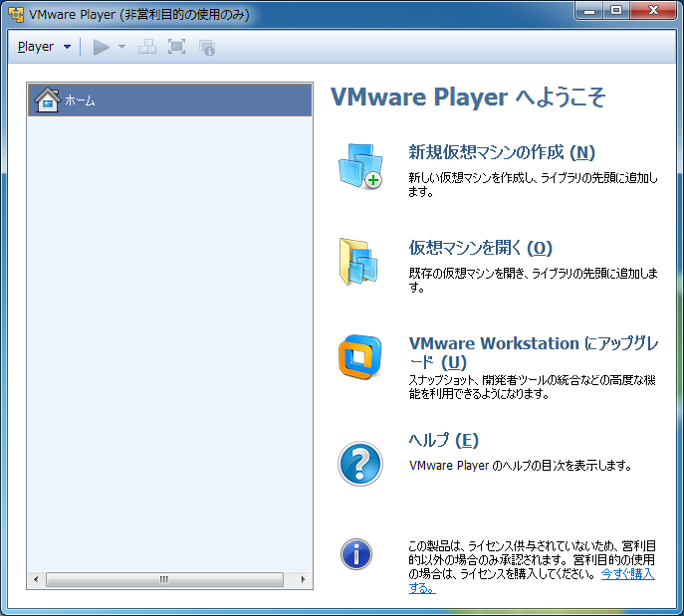Screen dimensions: 684x616
Task: Click the open virtual machine folder icon
Action: [x=358, y=262]
